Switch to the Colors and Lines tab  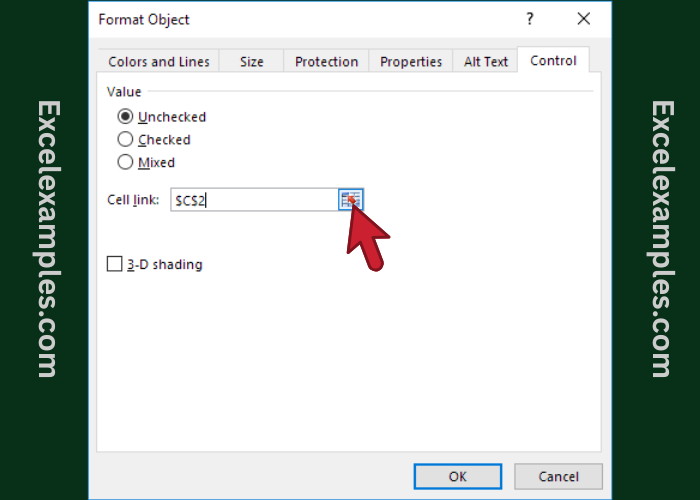159,62
